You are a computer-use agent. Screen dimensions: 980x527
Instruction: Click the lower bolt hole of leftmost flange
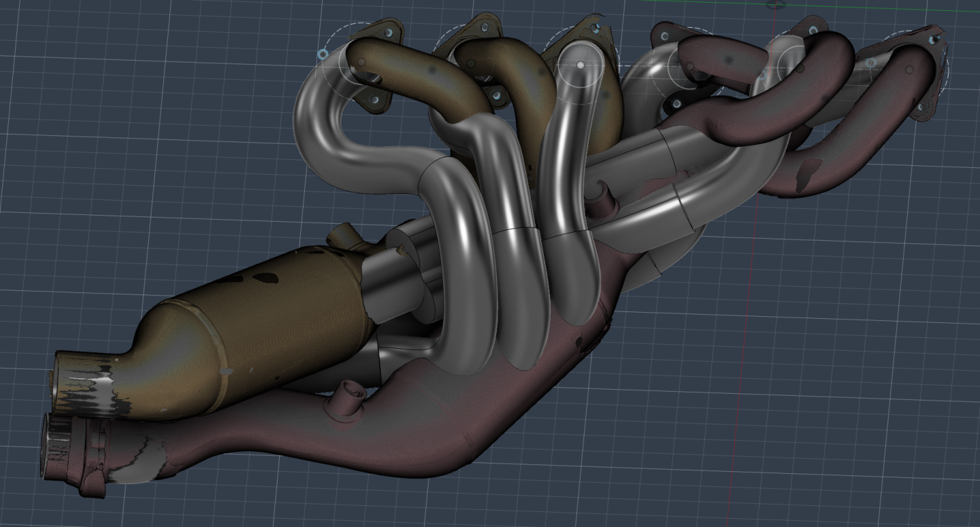pyautogui.click(x=374, y=100)
